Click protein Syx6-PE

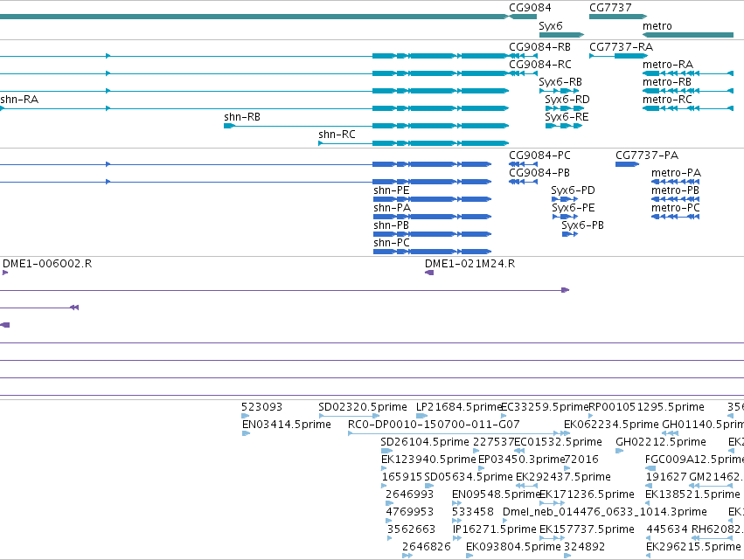click(565, 218)
